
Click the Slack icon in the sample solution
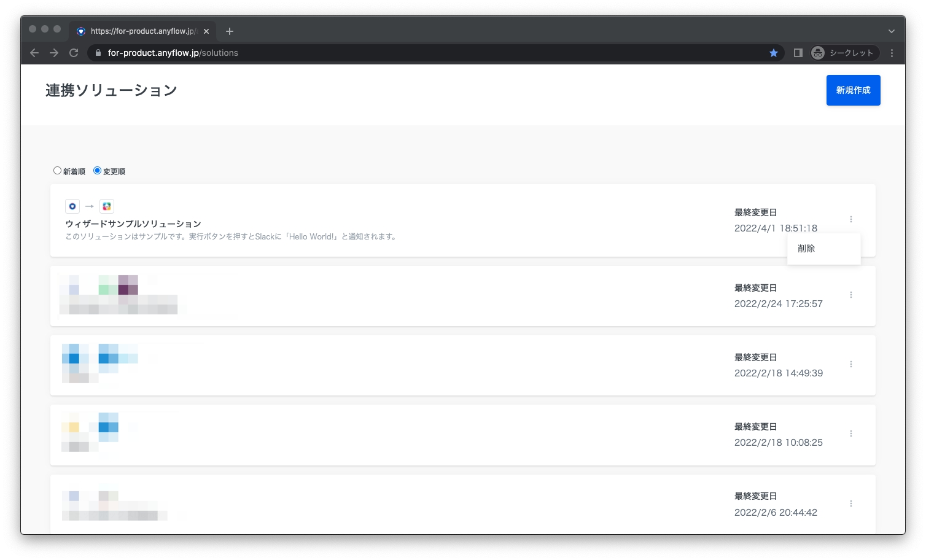(107, 206)
